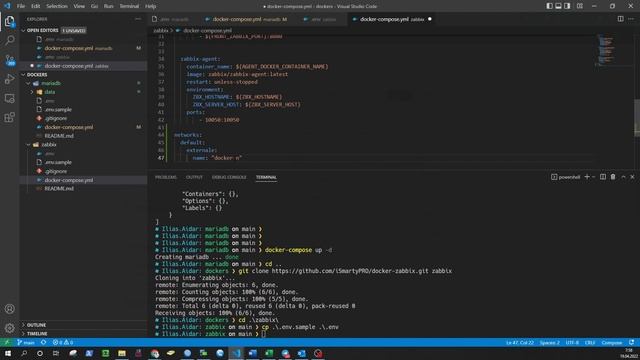Collapse the Open Editors section
The image size is (640, 360).
(x=23, y=30)
